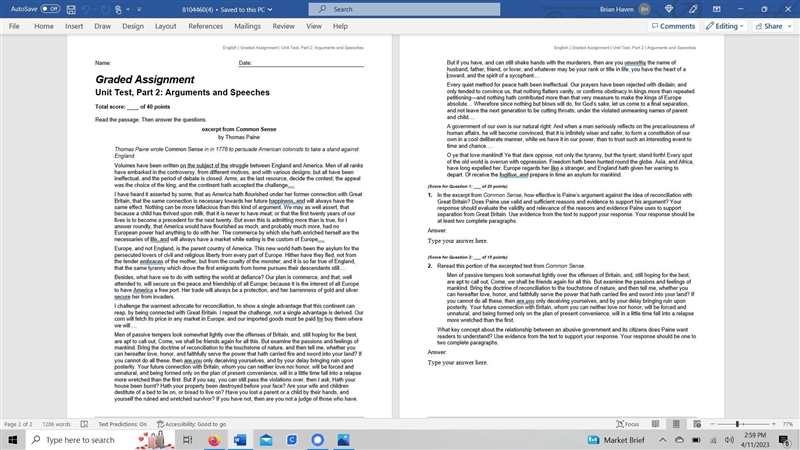Click the taskbar 'Type here to search' box
Image resolution: width=800 pixels, height=450 pixels.
(x=79, y=440)
